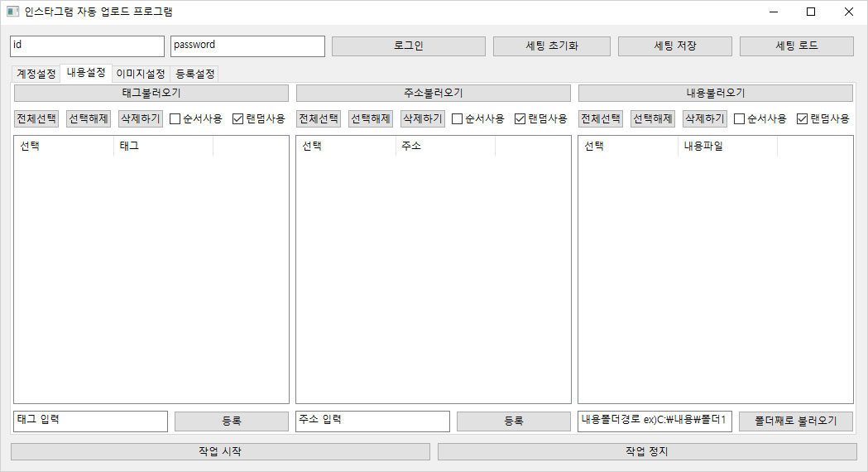Screen dimensions: 868x472
Task: Enable 순서사용 checkbox in address panel
Action: [478, 118]
